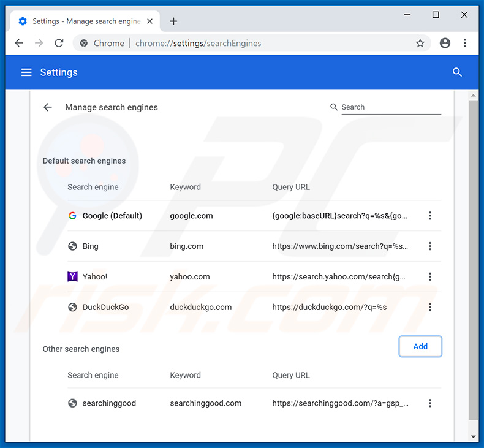
Task: Navigate forward in browser history
Action: coord(39,43)
